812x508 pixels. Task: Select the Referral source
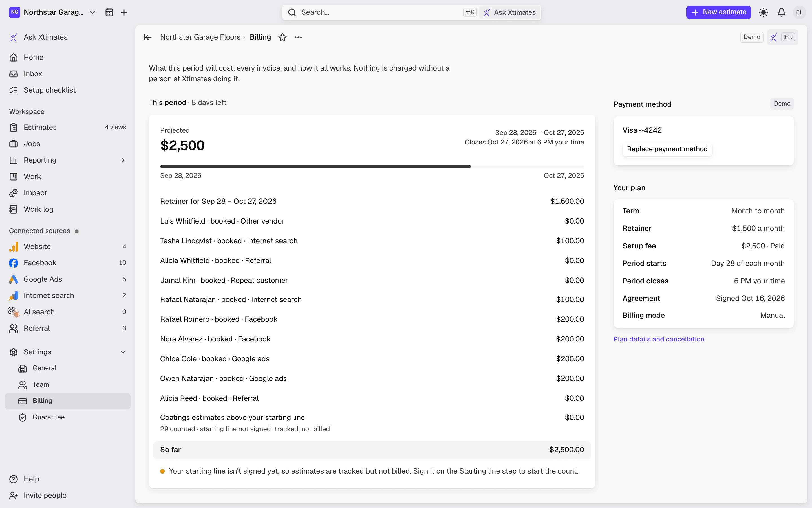click(x=67, y=328)
